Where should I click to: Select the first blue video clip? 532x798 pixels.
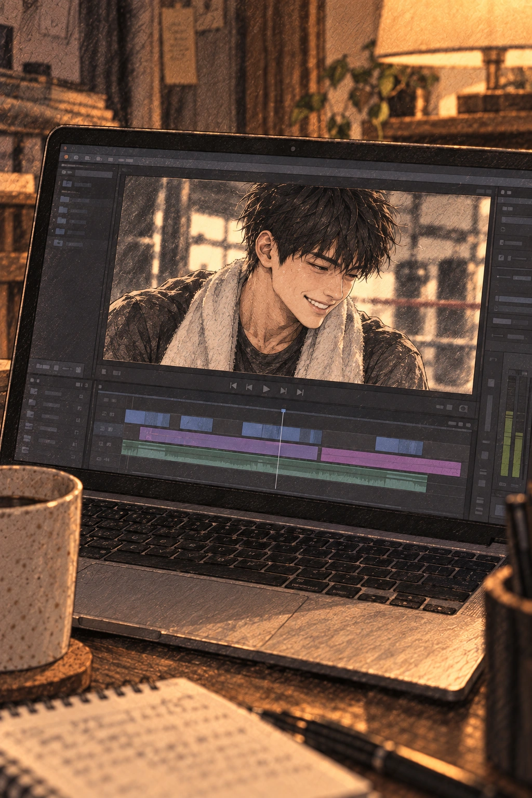pyautogui.click(x=147, y=418)
